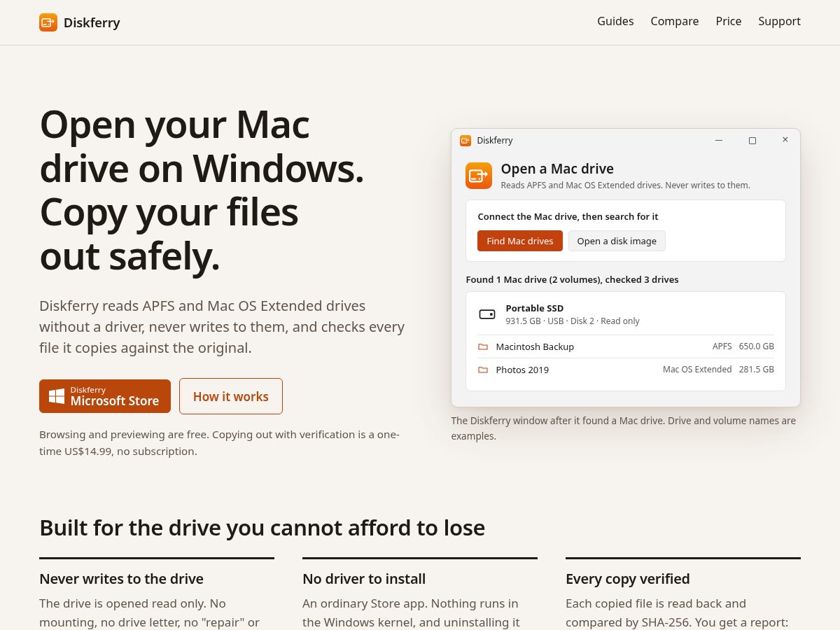840x630 pixels.
Task: Click the large Open a Mac drive icon
Action: (x=479, y=176)
